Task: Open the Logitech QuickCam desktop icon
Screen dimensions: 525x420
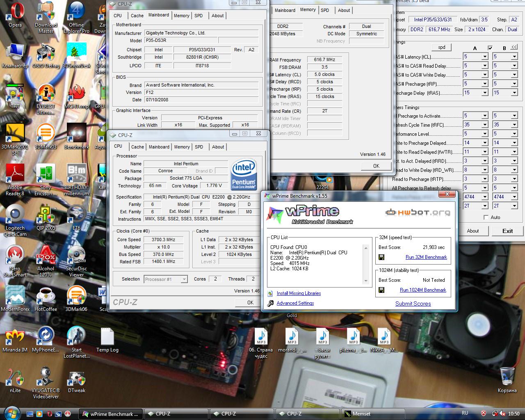Action: click(15, 221)
